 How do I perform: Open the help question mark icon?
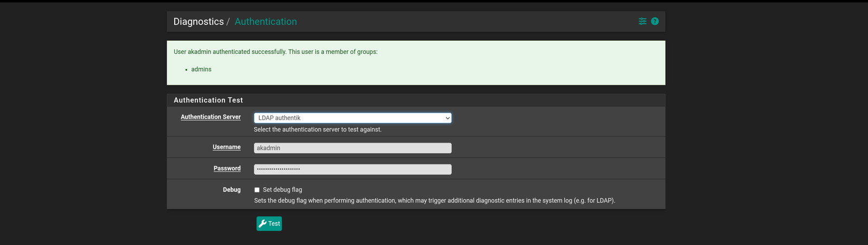655,21
